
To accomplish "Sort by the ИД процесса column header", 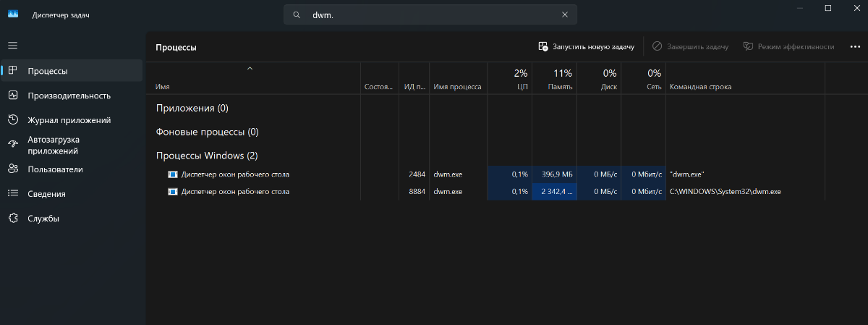I will pyautogui.click(x=414, y=78).
